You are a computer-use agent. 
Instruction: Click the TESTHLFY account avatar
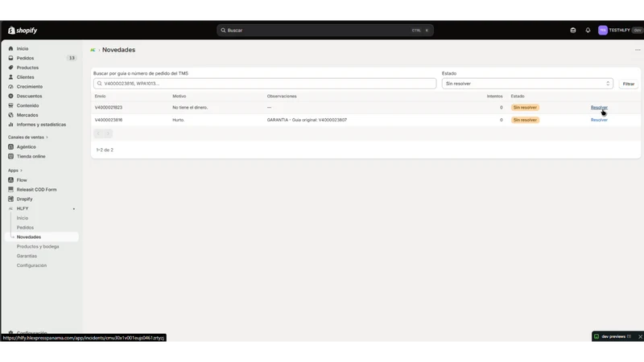pyautogui.click(x=602, y=31)
